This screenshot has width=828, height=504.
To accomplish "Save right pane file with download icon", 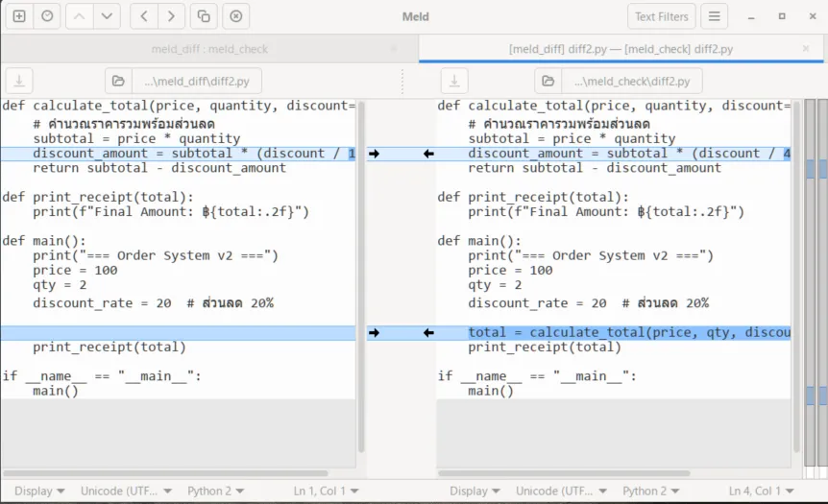I will click(x=454, y=81).
